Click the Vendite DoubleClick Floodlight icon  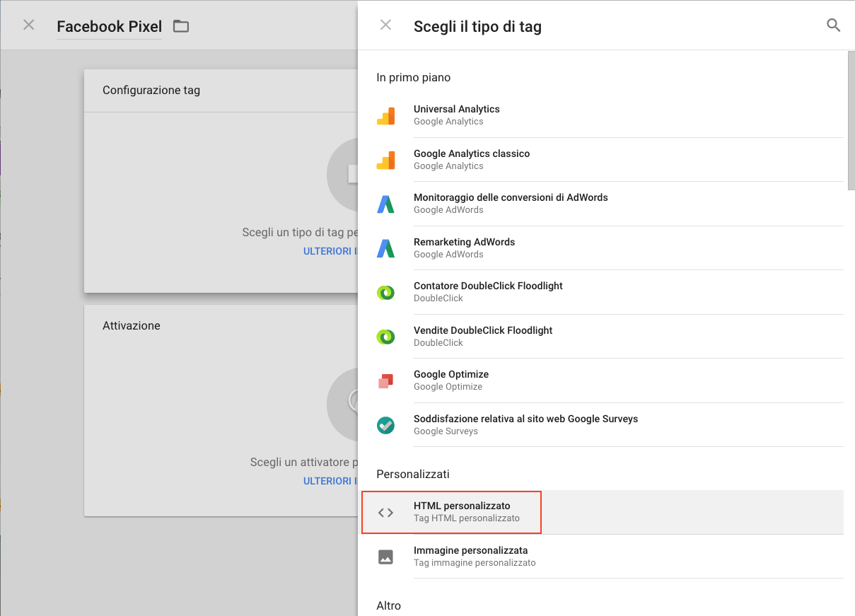coord(385,337)
